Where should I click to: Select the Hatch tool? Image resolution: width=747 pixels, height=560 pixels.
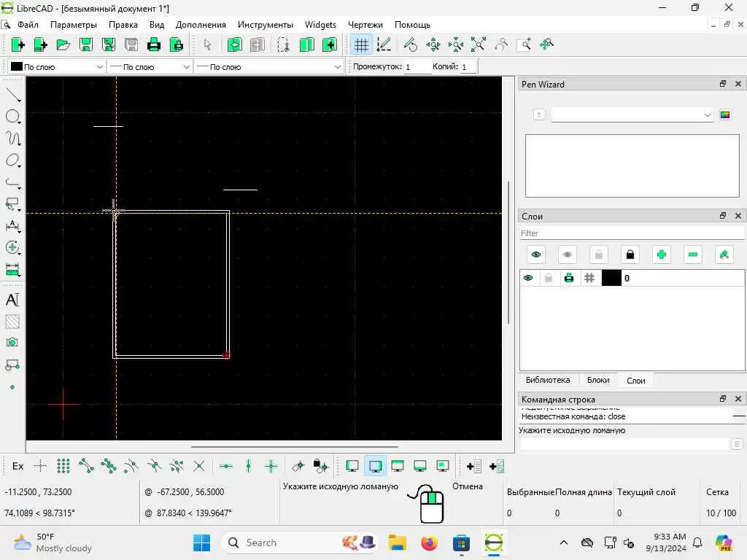(x=13, y=322)
